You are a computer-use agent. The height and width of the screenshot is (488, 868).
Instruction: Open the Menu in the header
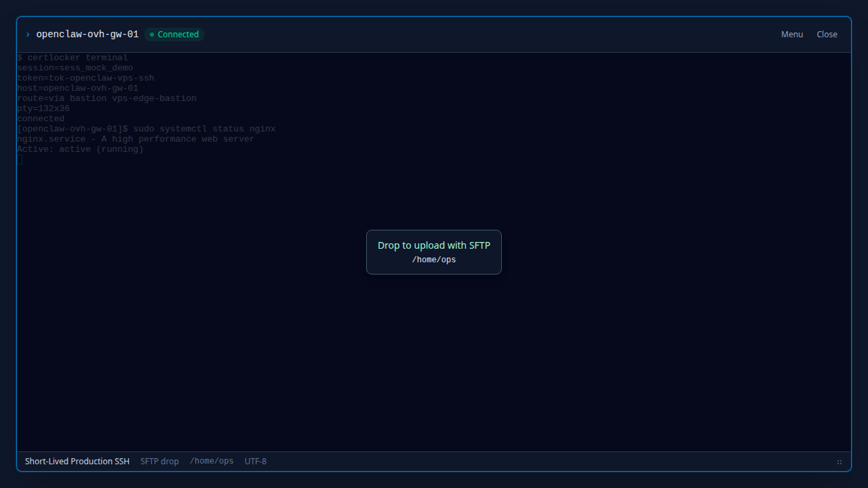(791, 35)
